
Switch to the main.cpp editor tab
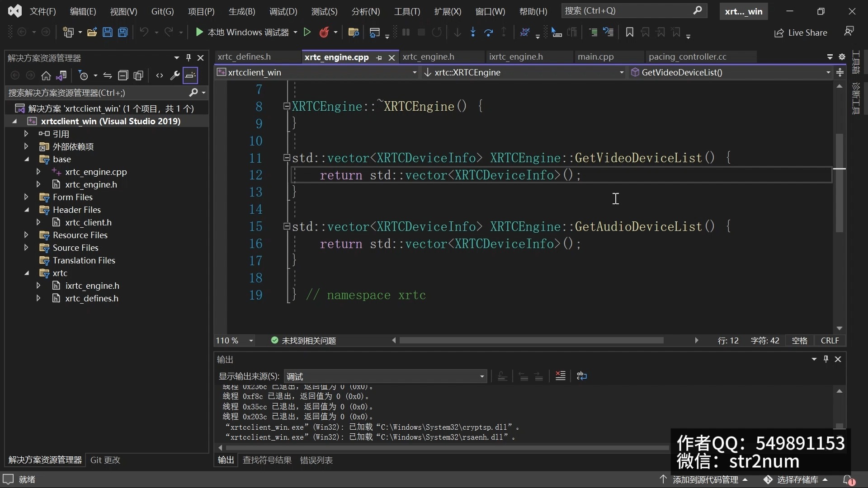click(x=595, y=57)
